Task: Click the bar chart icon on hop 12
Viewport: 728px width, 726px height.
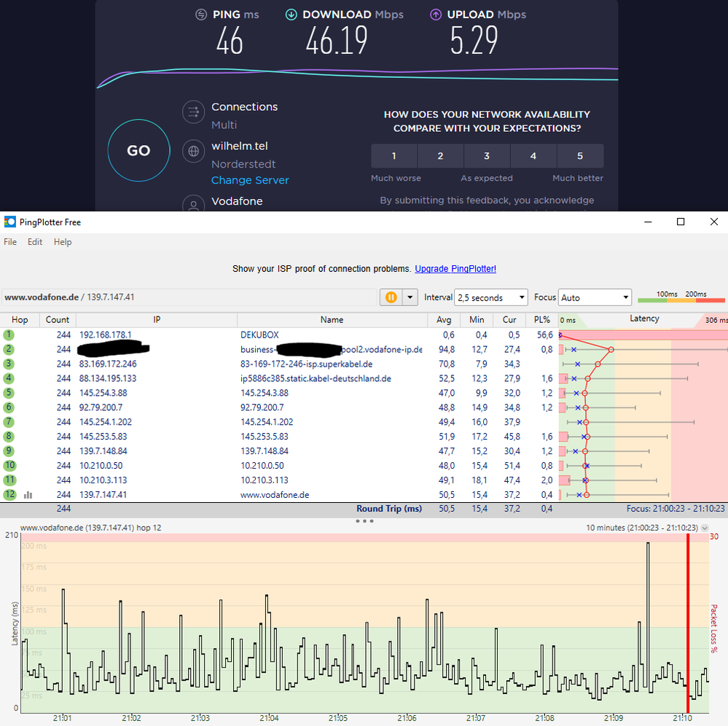Action: point(28,495)
